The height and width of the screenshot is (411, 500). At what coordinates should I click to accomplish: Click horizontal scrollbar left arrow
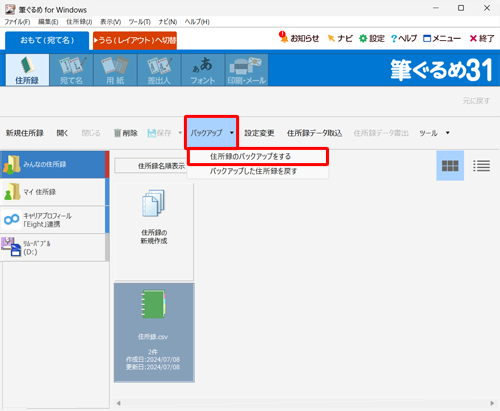(x=119, y=403)
